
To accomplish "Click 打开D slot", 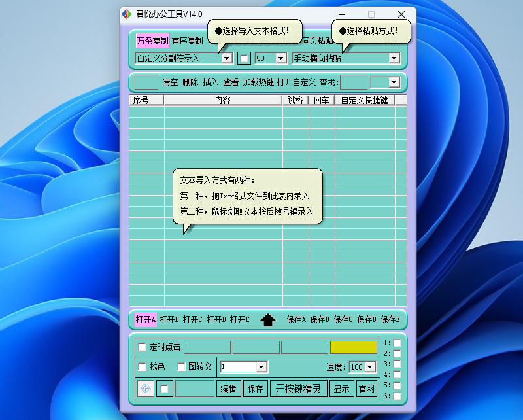I will (x=216, y=319).
